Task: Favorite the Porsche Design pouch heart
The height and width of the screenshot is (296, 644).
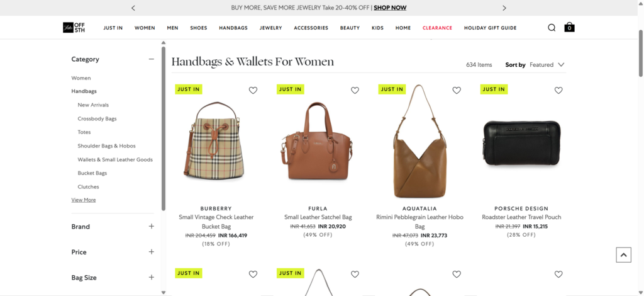Action: click(558, 91)
